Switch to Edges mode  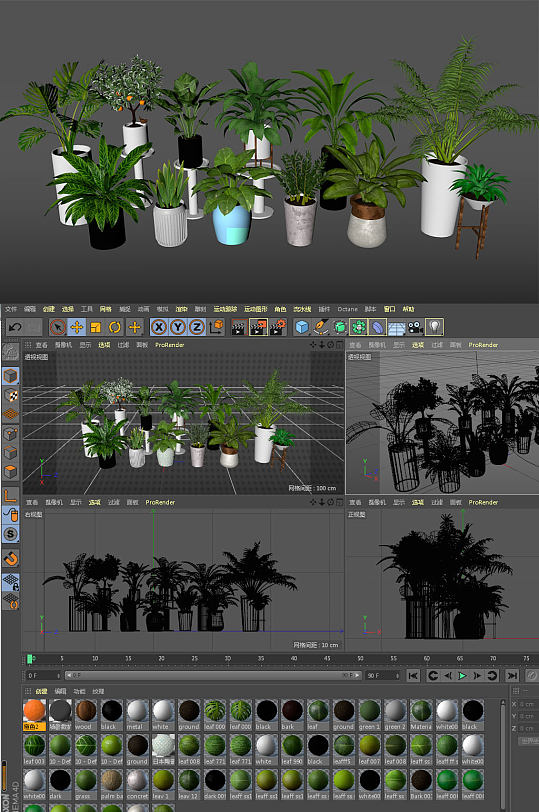10,453
